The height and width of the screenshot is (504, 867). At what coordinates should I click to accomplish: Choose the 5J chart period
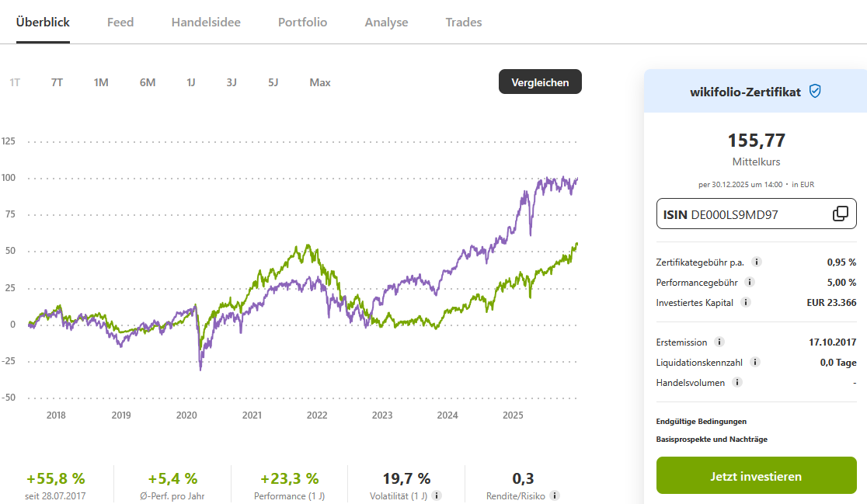pyautogui.click(x=273, y=82)
